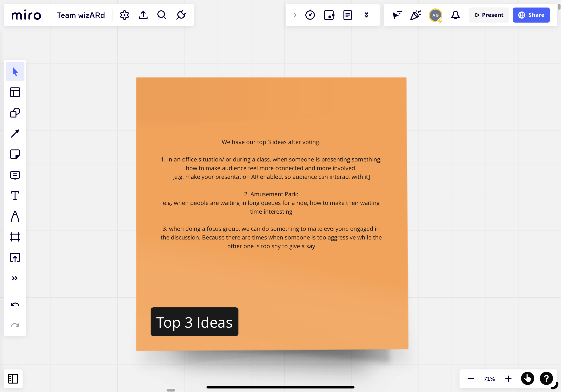Open the Templates tool

pos(15,92)
